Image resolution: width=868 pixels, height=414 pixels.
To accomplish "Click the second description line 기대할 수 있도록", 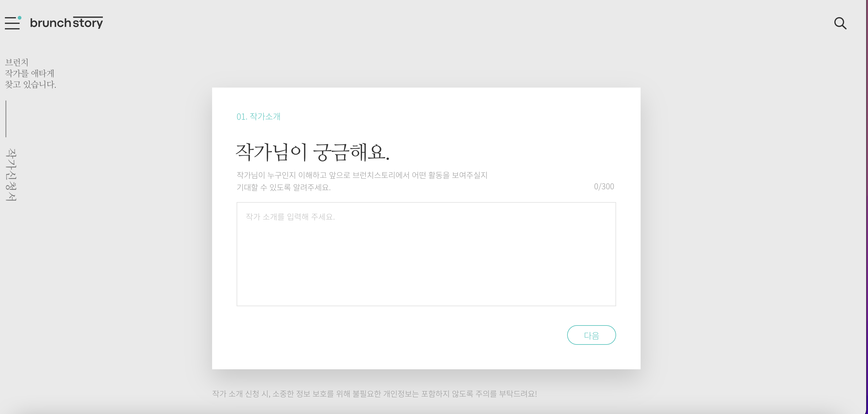I will (283, 187).
